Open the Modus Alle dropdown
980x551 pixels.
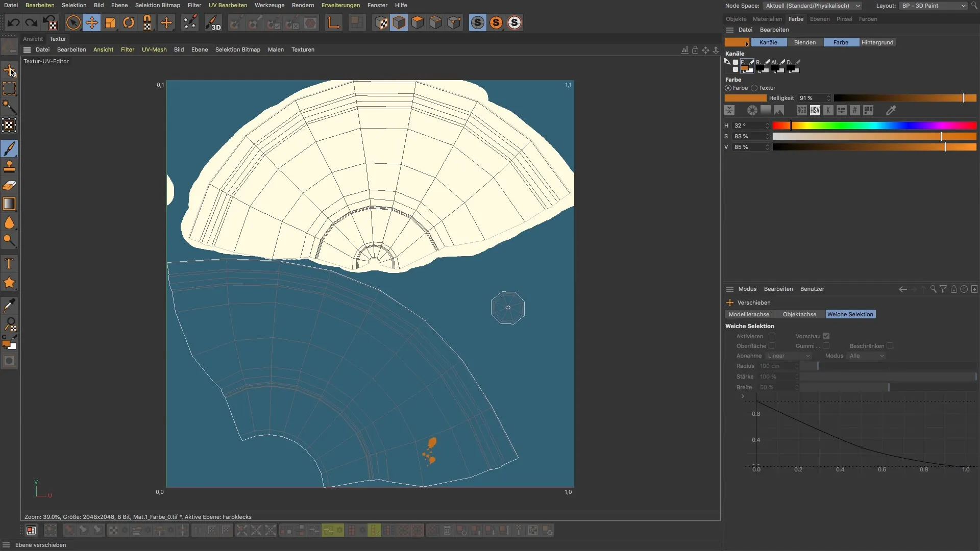(x=867, y=356)
